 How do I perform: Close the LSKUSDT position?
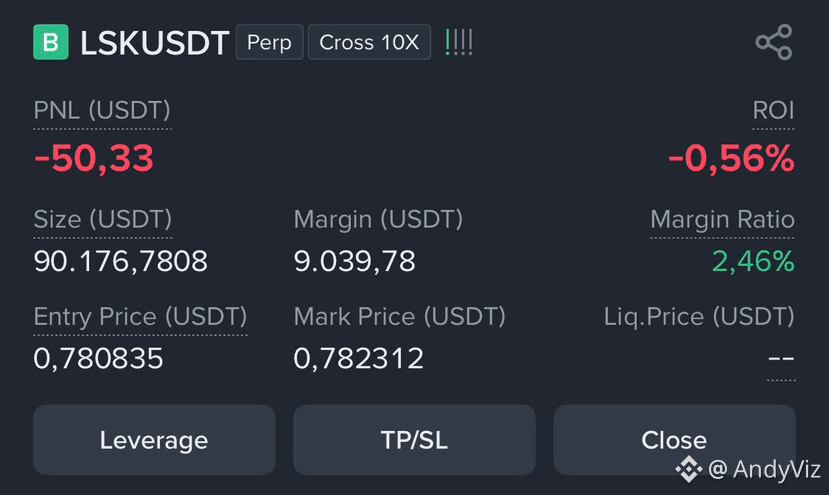(x=674, y=439)
